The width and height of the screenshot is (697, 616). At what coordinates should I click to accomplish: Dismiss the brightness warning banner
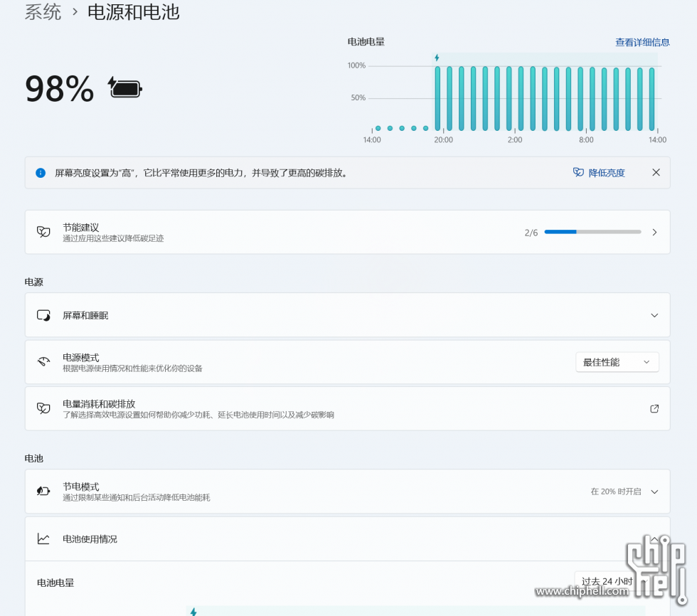click(x=656, y=173)
